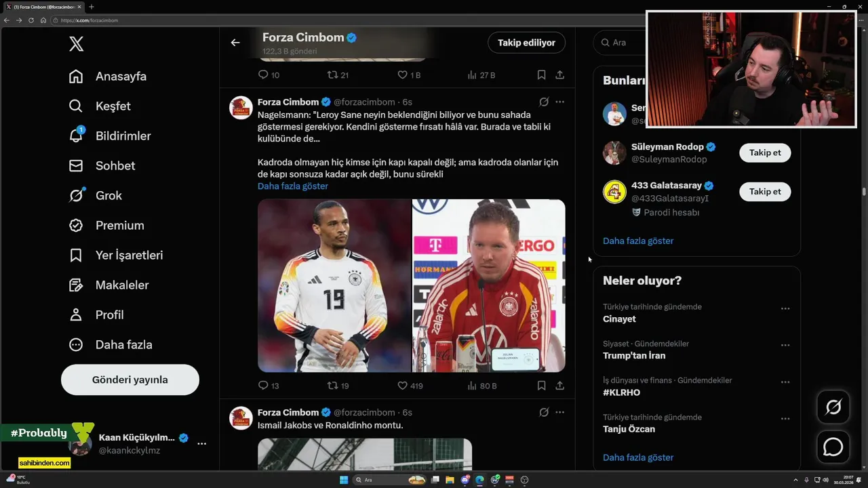Screen dimensions: 868x488
Task: Open Windows Start menu
Action: (x=344, y=480)
